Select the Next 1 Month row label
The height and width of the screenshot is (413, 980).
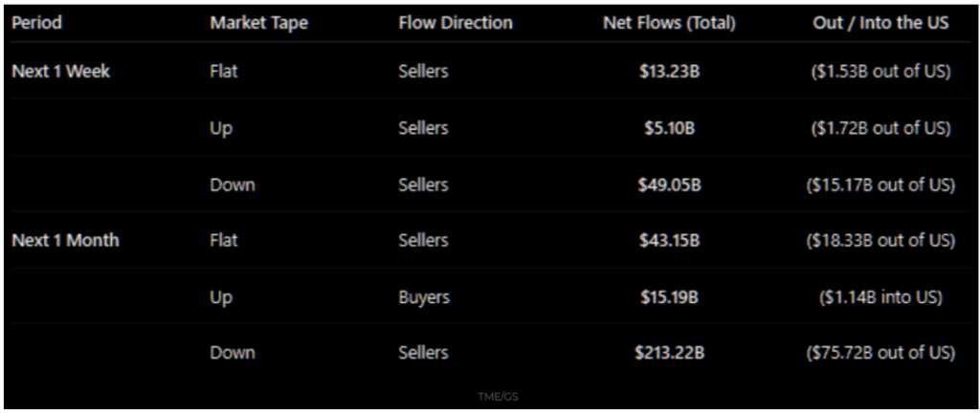(65, 240)
